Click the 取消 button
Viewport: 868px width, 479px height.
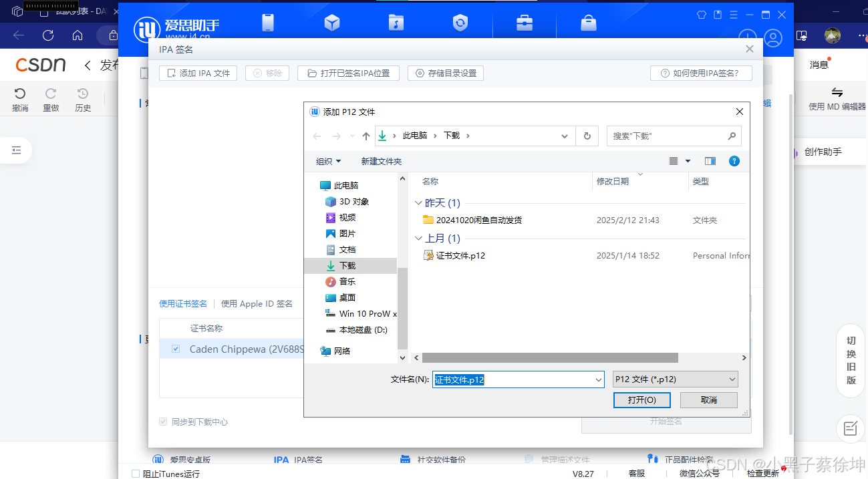pyautogui.click(x=709, y=400)
